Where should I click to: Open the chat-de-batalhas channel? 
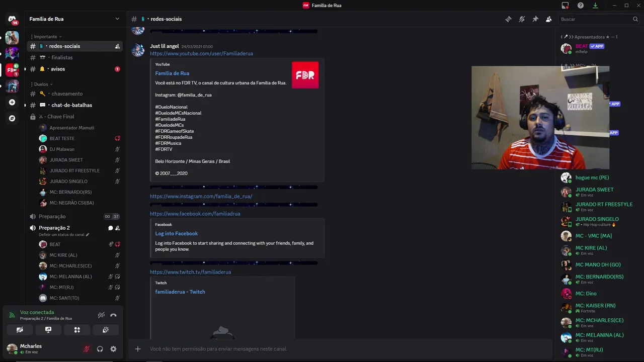point(74,105)
